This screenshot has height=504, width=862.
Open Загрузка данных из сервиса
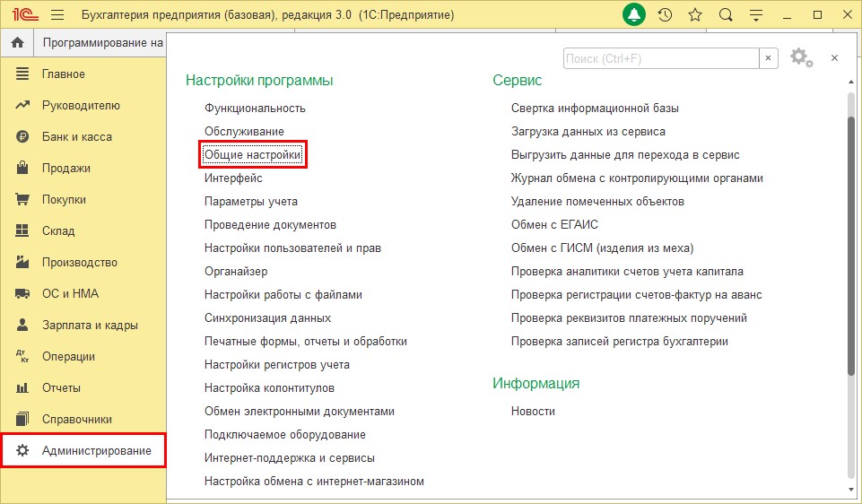click(x=588, y=131)
